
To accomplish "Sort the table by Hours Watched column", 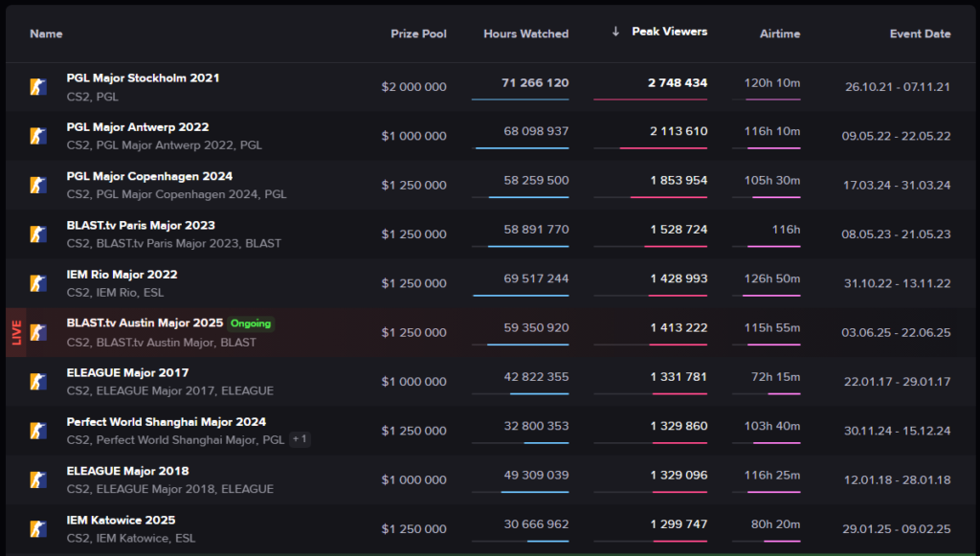I will pos(525,33).
